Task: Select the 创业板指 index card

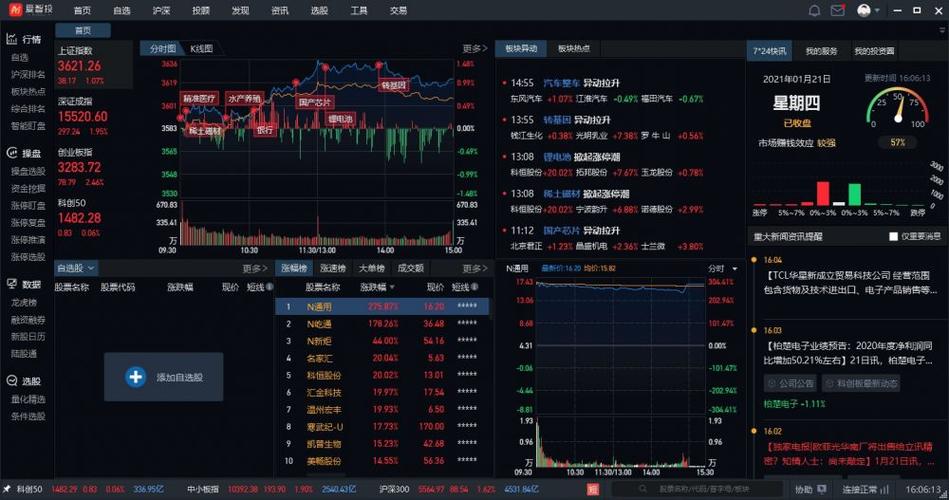Action: pyautogui.click(x=93, y=166)
